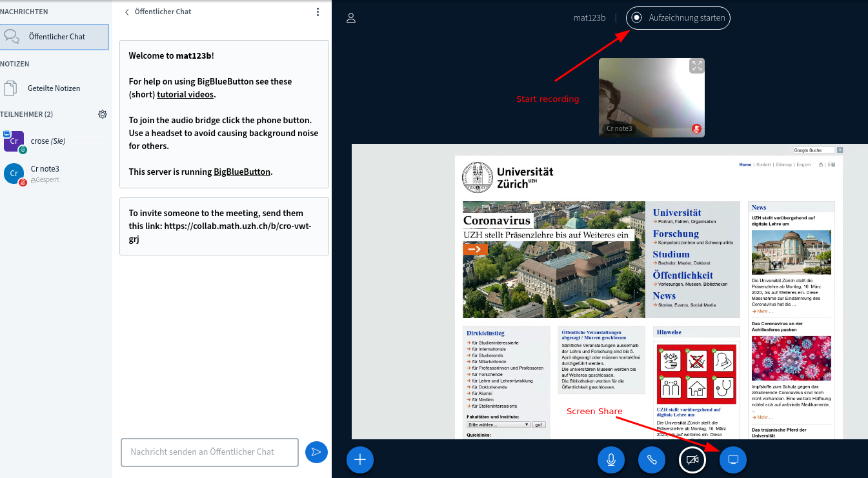Open the plus actions menu button
Viewport: 868px width, 478px height.
point(360,460)
